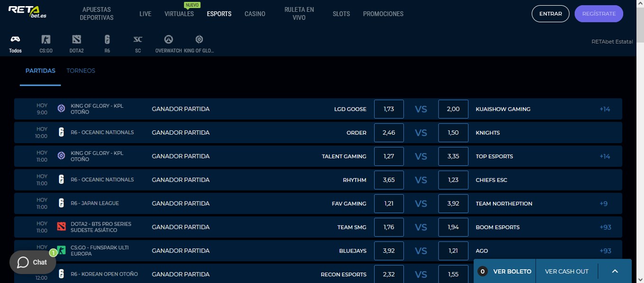The image size is (644, 283).
Task: Click R6 icon in Japan League row
Action: coord(61,203)
